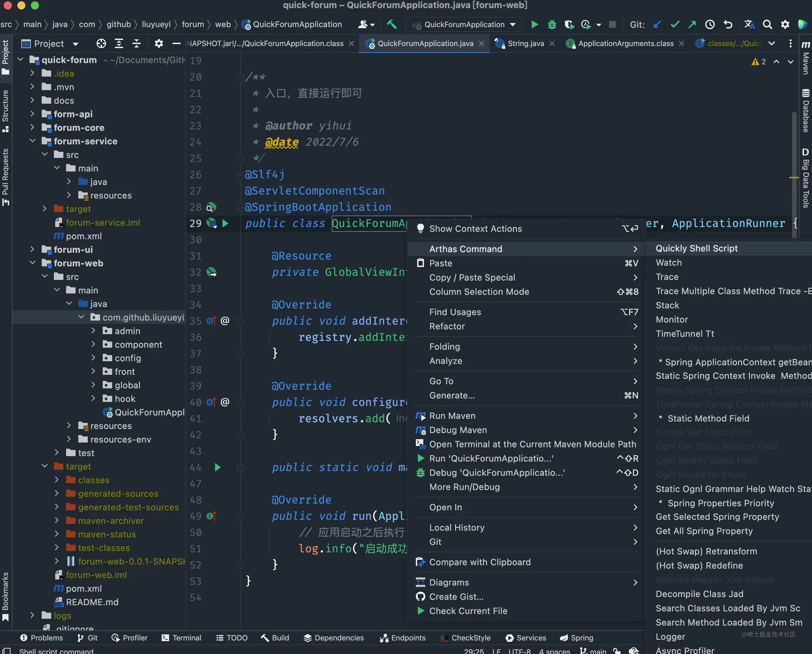Image resolution: width=812 pixels, height=654 pixels.
Task: Open the Big Data Tools side panel
Action: 806,178
